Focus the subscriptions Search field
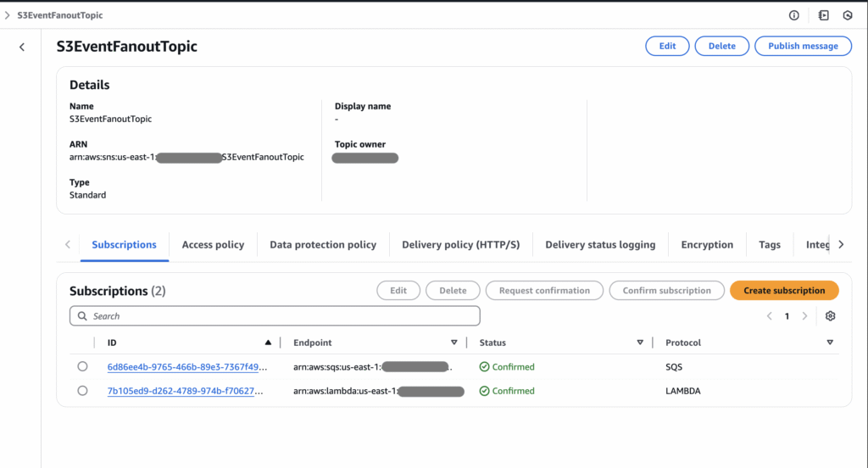Screen dimensions: 868x468 tap(275, 316)
